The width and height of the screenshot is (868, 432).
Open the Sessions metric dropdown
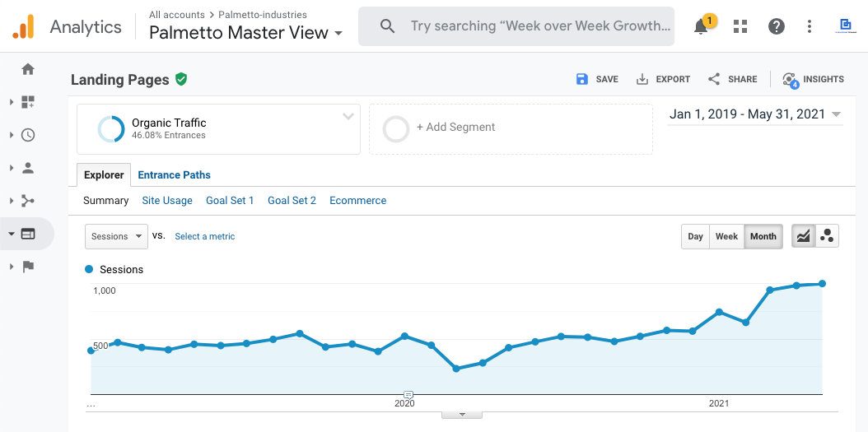coord(116,236)
